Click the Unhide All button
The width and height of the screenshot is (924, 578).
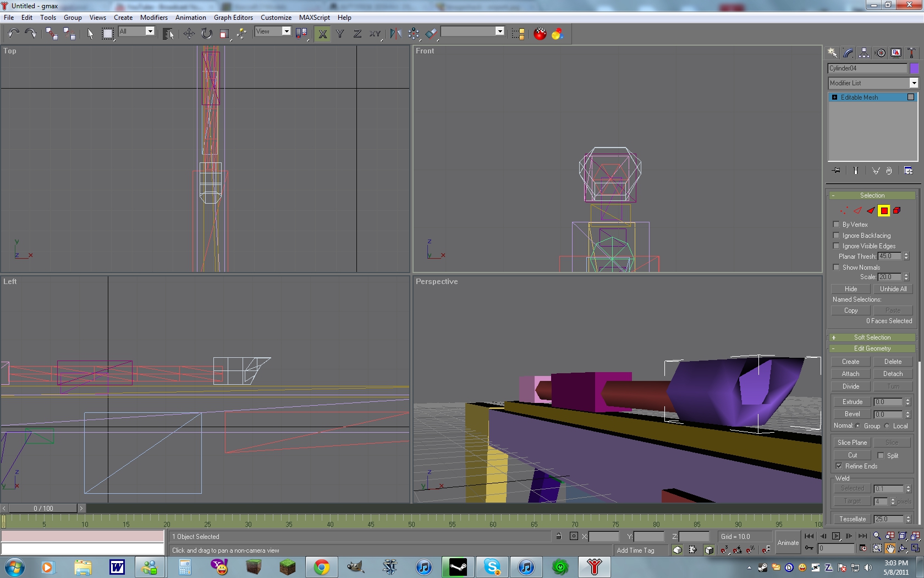tap(893, 289)
